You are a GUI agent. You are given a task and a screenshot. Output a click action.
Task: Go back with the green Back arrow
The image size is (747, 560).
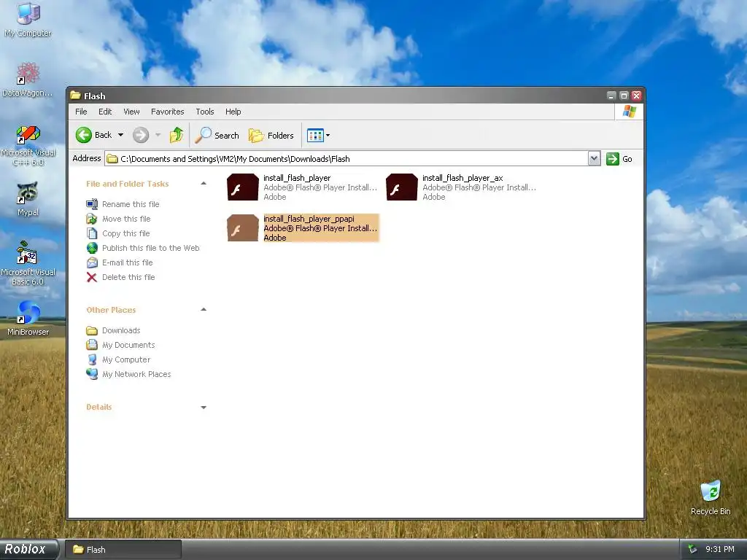(x=94, y=135)
